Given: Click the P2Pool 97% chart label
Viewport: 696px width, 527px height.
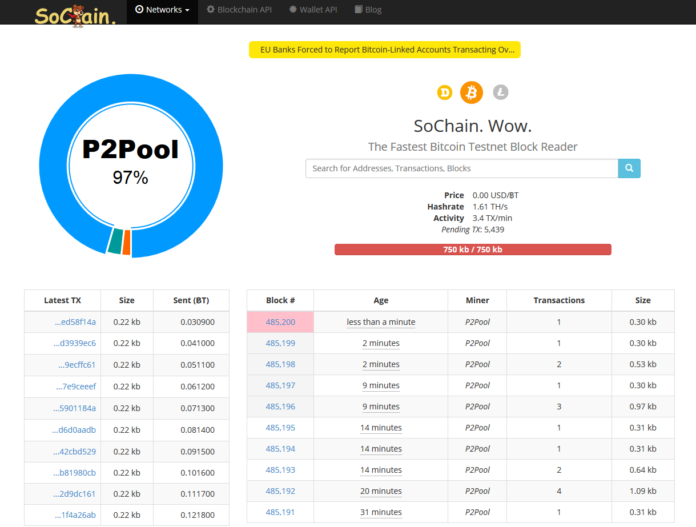Looking at the screenshot, I should coord(130,162).
